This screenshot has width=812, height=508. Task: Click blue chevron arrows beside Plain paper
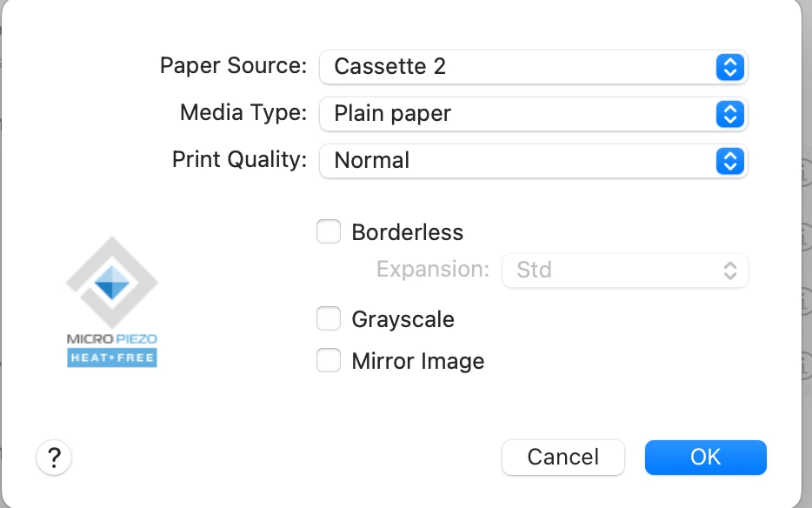730,114
